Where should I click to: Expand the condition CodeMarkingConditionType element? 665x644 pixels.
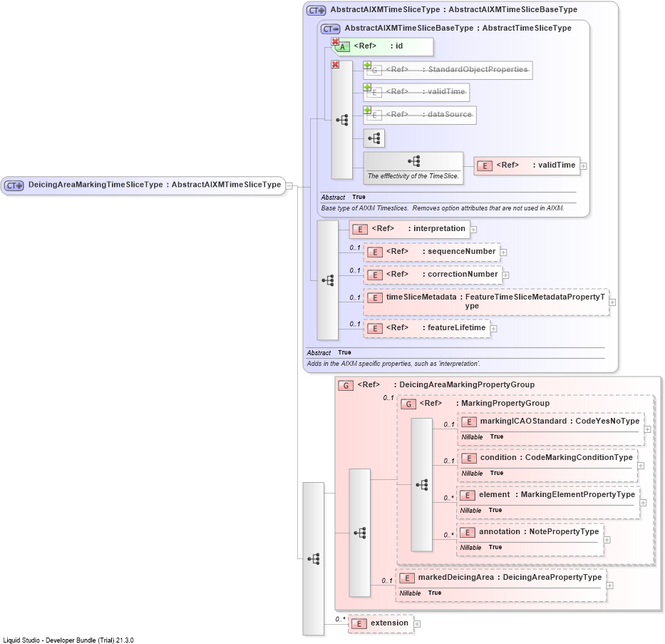tap(641, 466)
